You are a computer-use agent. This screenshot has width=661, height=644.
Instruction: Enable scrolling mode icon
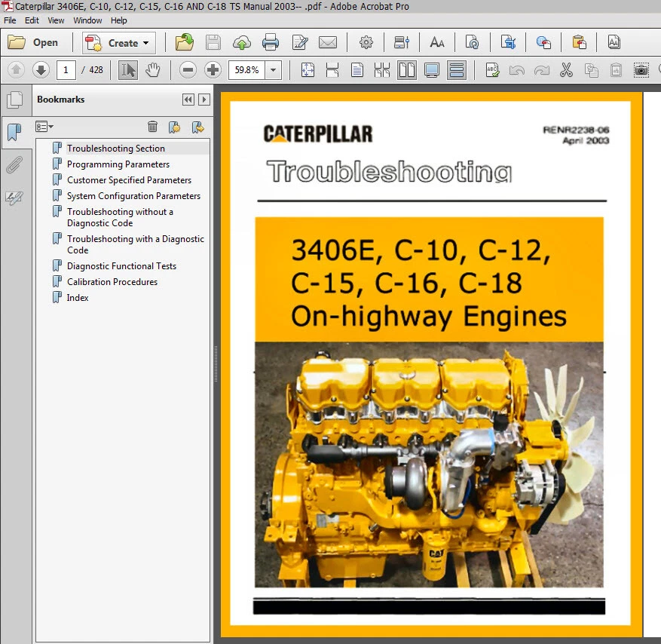tap(457, 70)
